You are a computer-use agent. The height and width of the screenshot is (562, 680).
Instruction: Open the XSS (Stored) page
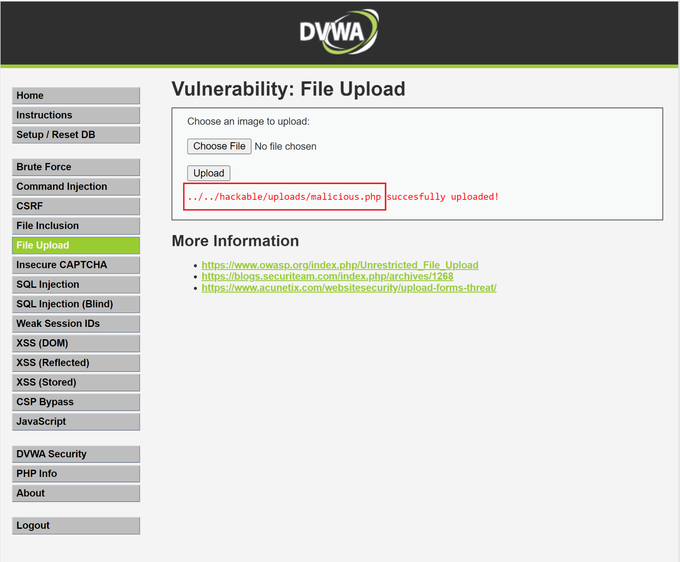point(76,382)
